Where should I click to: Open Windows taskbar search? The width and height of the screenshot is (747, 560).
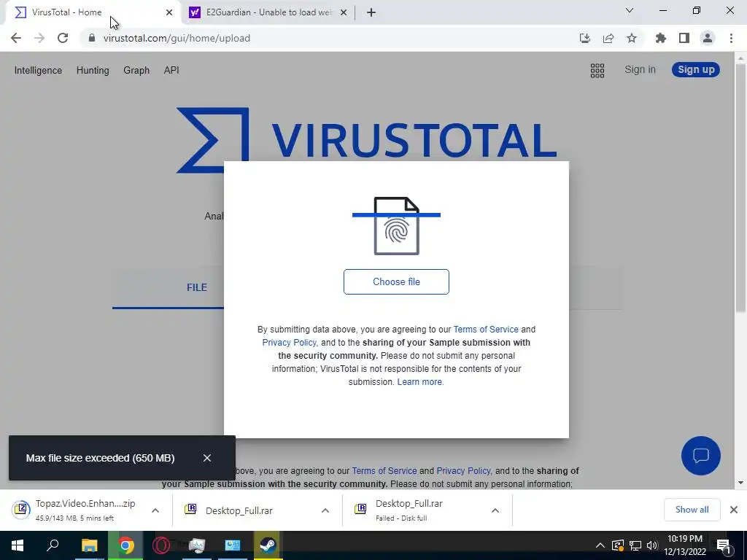pyautogui.click(x=53, y=545)
